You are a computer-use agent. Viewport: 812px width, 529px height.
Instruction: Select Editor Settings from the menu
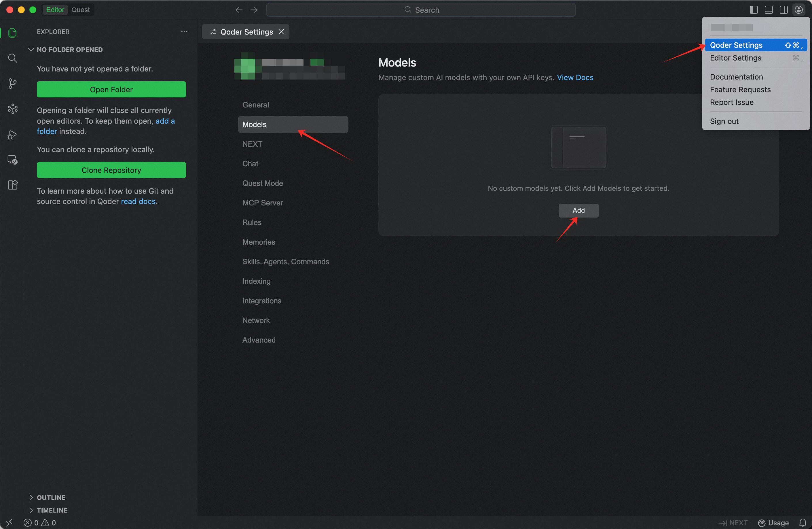736,58
